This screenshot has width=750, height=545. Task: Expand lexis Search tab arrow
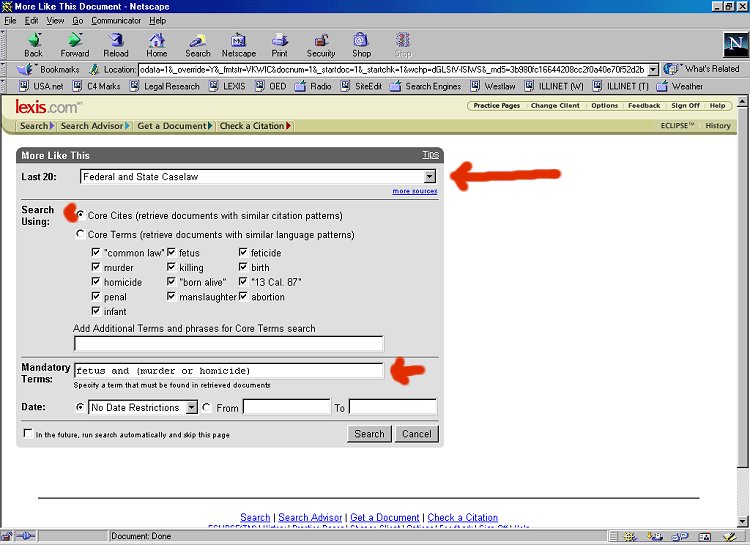(52, 126)
